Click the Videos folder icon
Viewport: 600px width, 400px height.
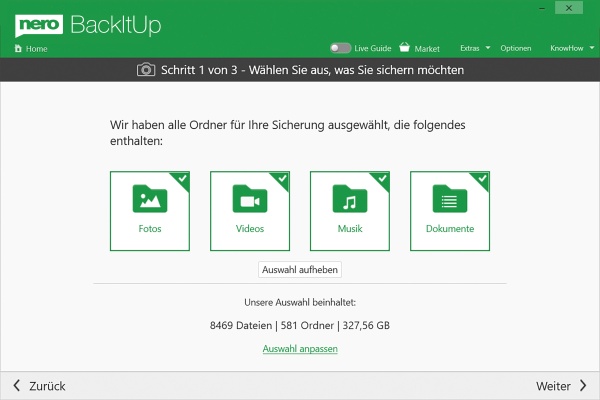click(x=250, y=198)
